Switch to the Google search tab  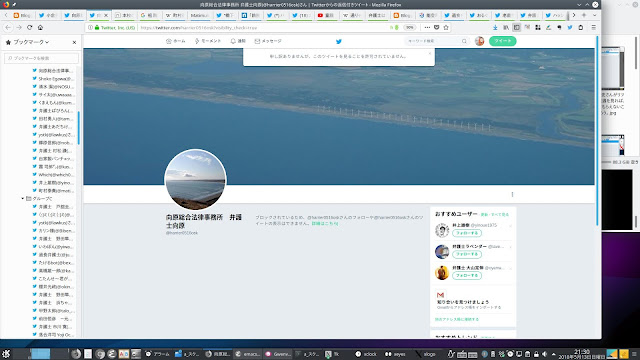pos(149,15)
